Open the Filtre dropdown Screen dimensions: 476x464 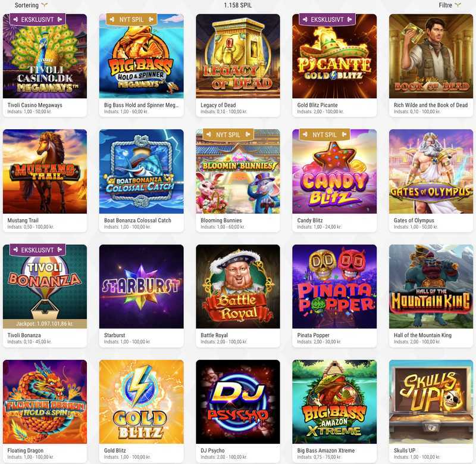[450, 5]
